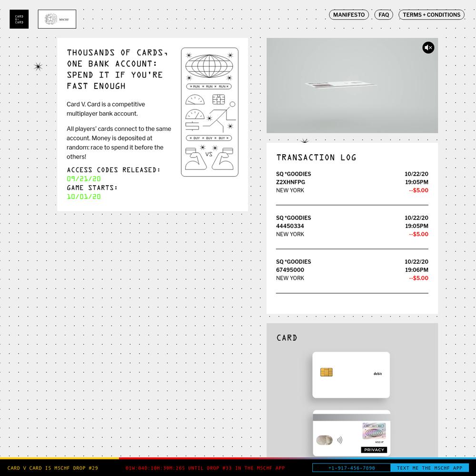Click the 44450334 transaction entry

[x=352, y=226]
